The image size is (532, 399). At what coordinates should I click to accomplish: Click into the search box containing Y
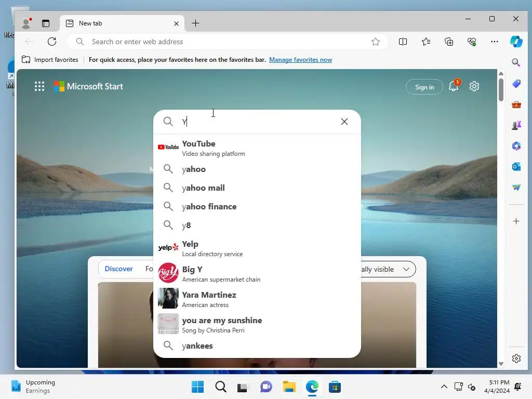258,122
